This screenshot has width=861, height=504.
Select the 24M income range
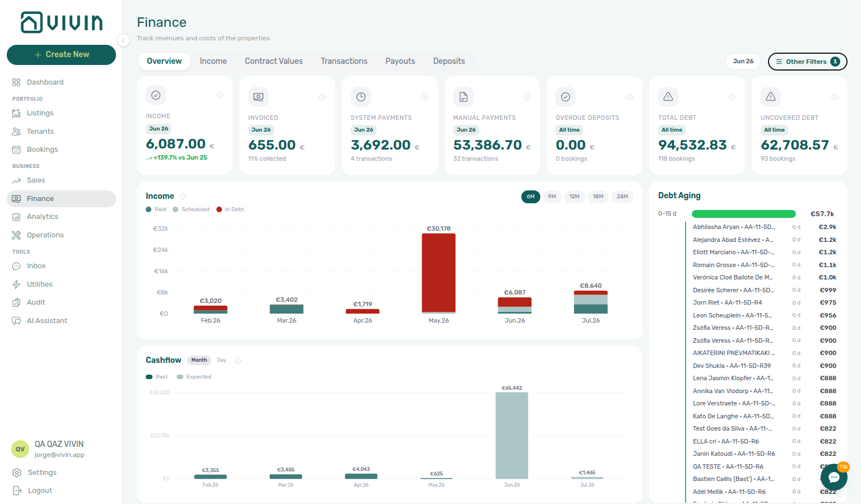[x=622, y=197]
